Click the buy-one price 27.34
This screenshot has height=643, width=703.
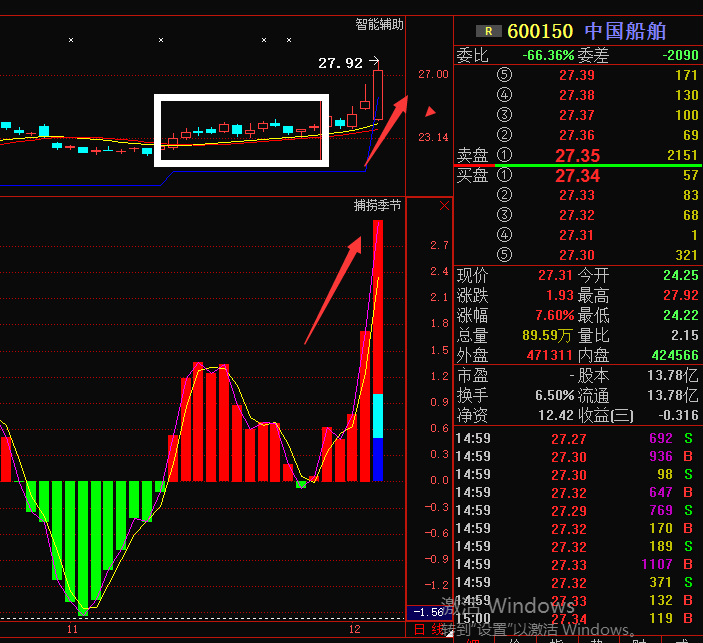tap(577, 176)
